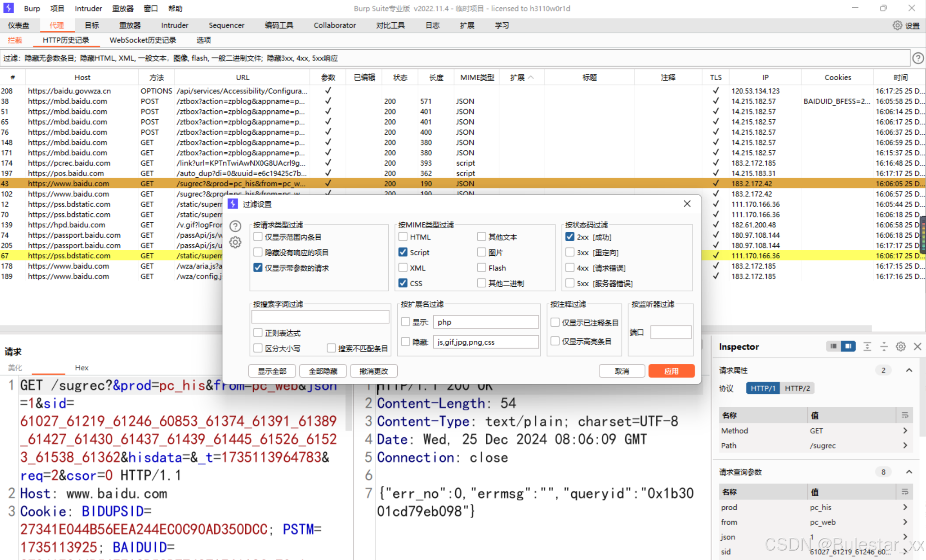Screen dimensions: 926x560
Task: Open settings gear icon in top right
Action: (x=897, y=25)
